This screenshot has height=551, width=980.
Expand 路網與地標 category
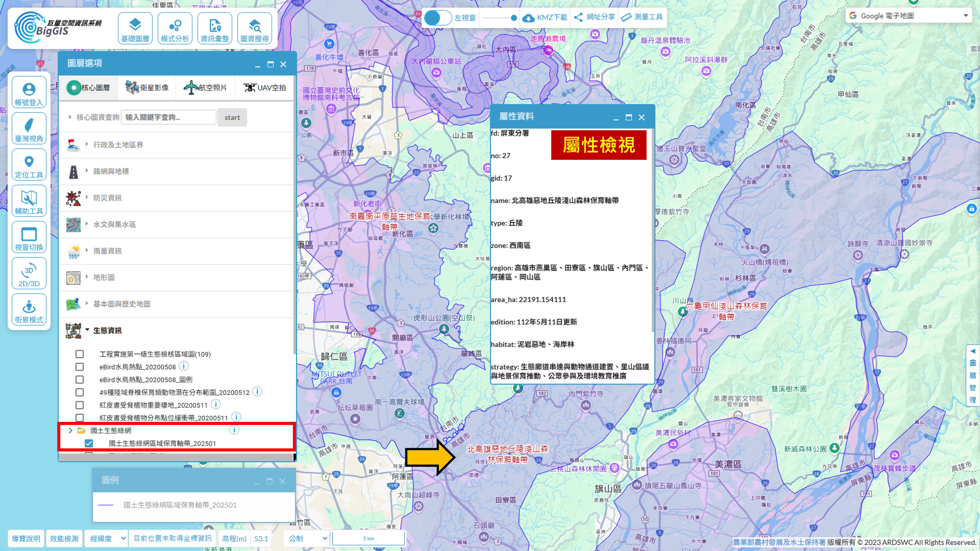tap(87, 171)
